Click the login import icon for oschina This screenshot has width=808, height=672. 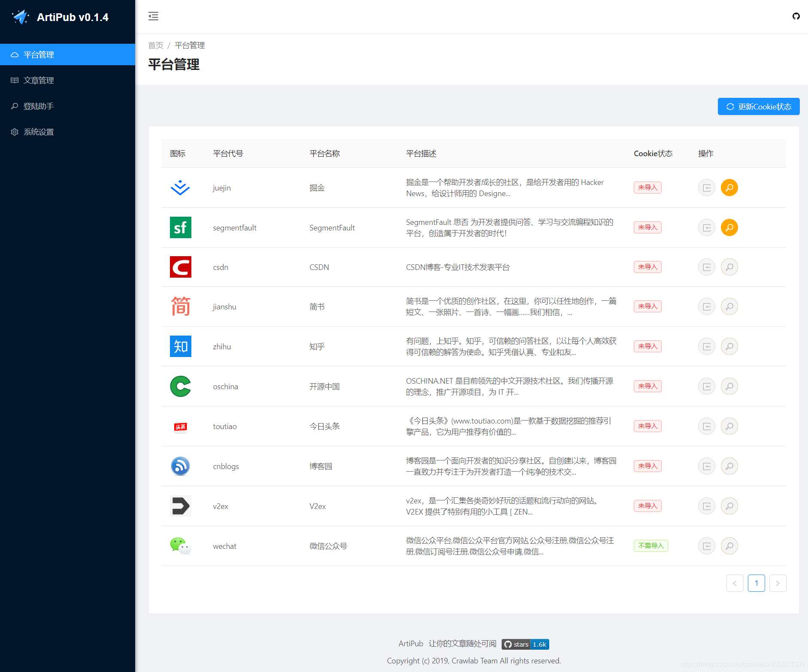(x=707, y=386)
